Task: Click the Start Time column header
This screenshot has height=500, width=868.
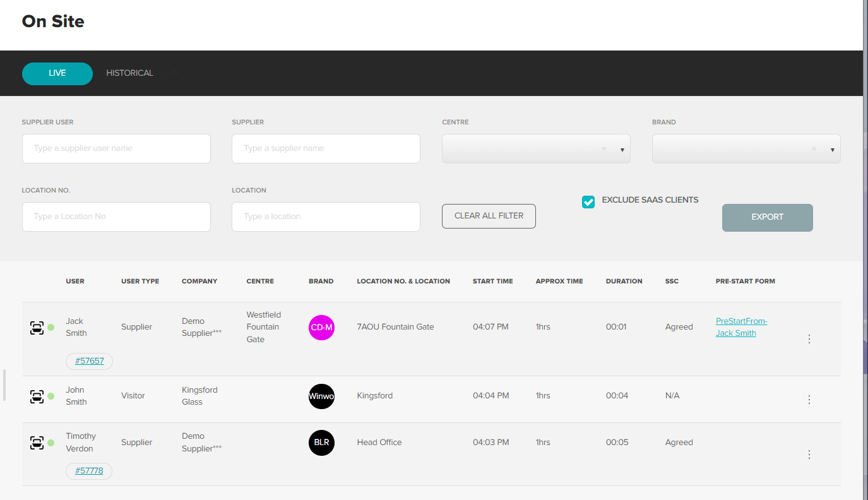Action: 493,282
